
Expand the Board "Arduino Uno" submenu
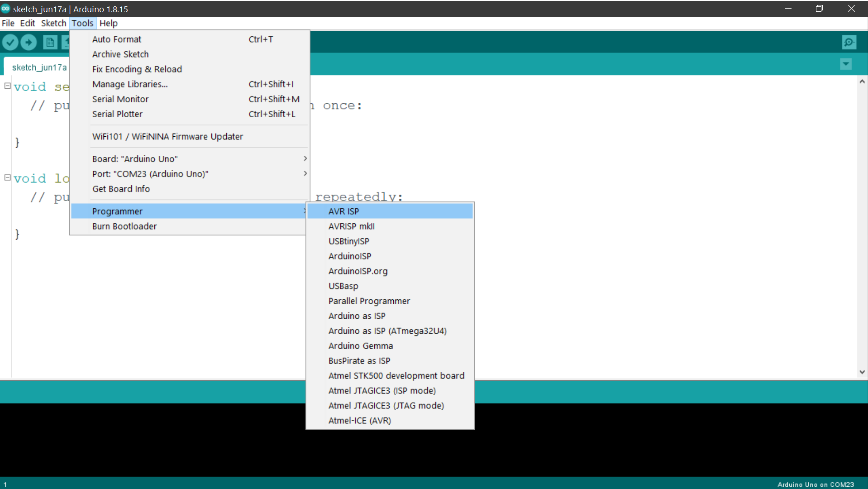click(190, 159)
